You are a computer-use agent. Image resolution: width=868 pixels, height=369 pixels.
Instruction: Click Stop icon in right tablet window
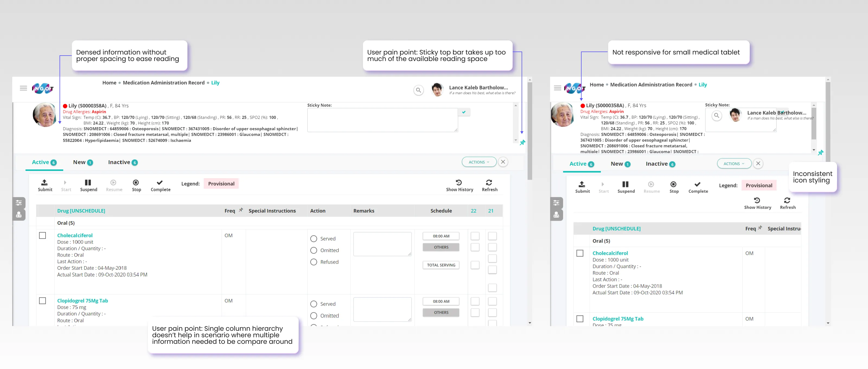pyautogui.click(x=673, y=184)
